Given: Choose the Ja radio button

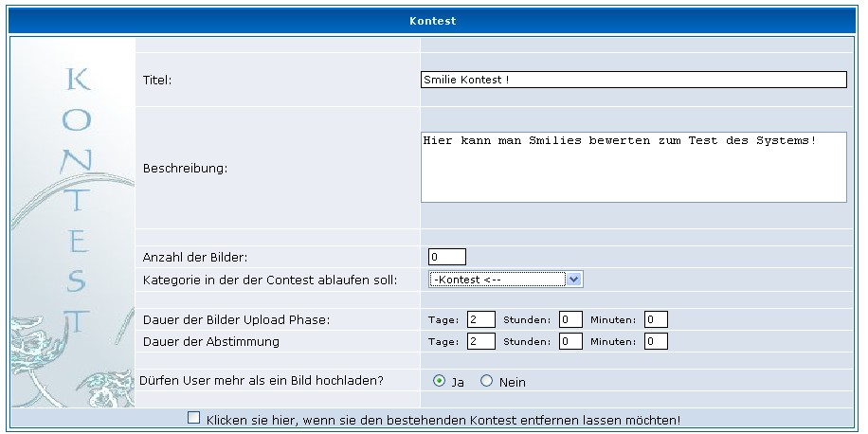Looking at the screenshot, I should (x=439, y=381).
